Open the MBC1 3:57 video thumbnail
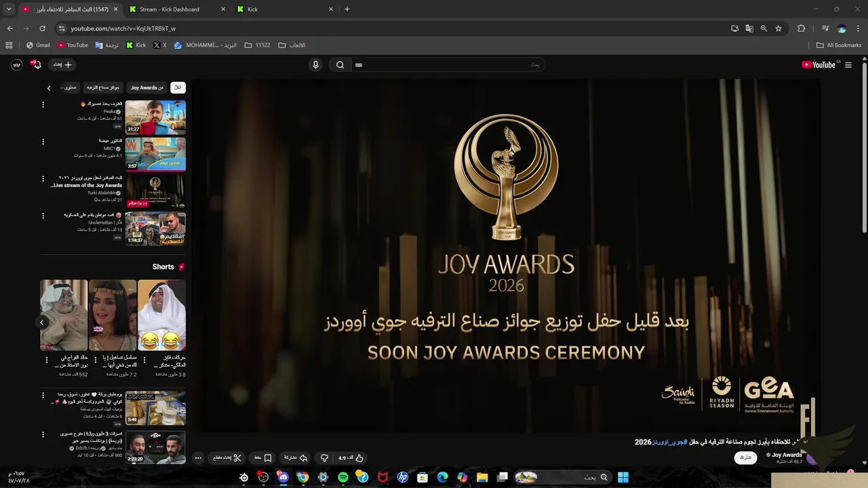Image resolution: width=868 pixels, height=488 pixels. (155, 154)
